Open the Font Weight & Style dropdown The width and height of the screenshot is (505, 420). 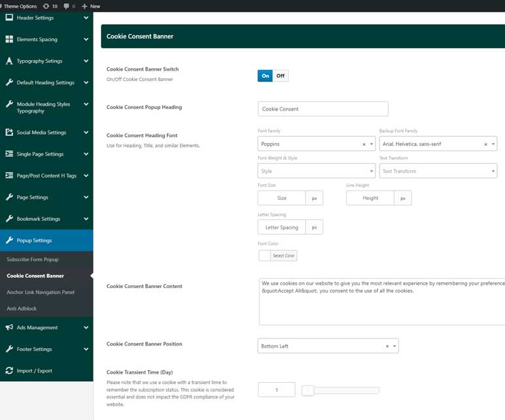(316, 171)
